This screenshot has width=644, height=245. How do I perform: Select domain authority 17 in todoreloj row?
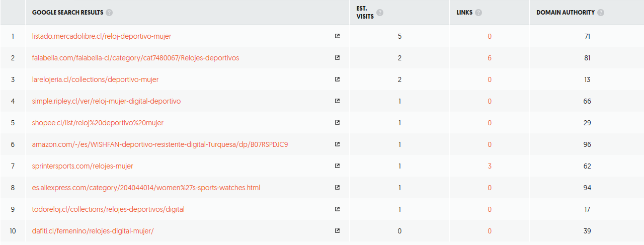pyautogui.click(x=587, y=209)
